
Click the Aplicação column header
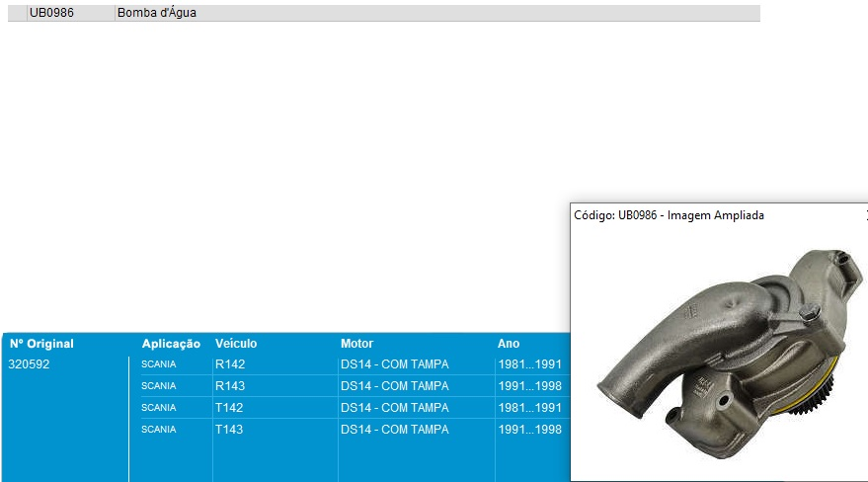[x=171, y=344]
